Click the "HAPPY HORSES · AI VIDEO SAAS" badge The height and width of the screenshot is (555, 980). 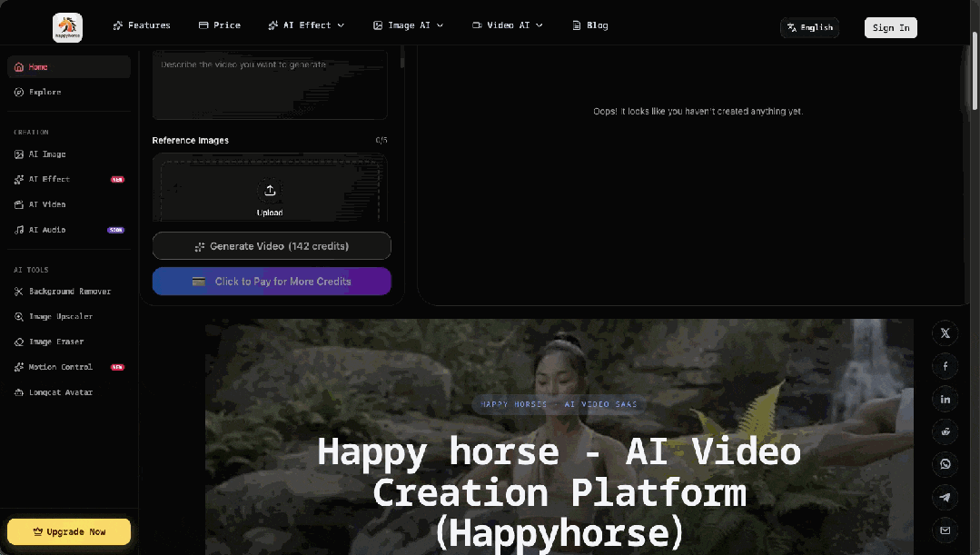(559, 404)
